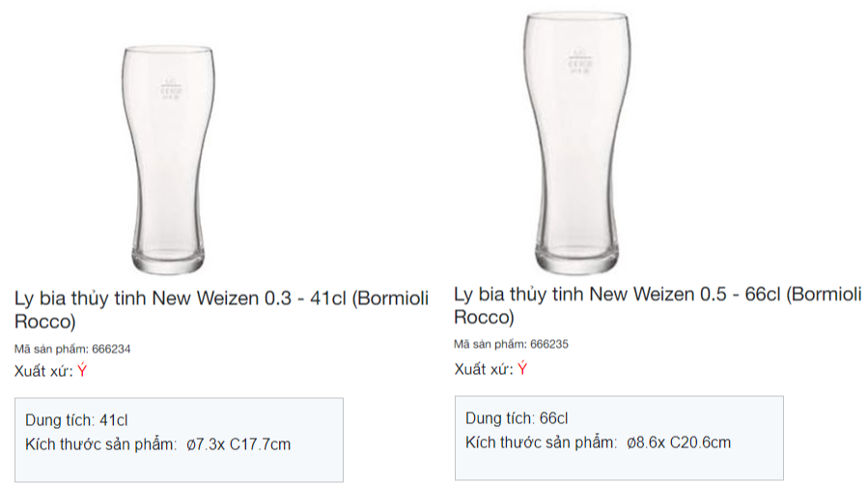Click the Dung tích: 41cl line
Image resolution: width=868 pixels, height=485 pixels.
(x=77, y=420)
